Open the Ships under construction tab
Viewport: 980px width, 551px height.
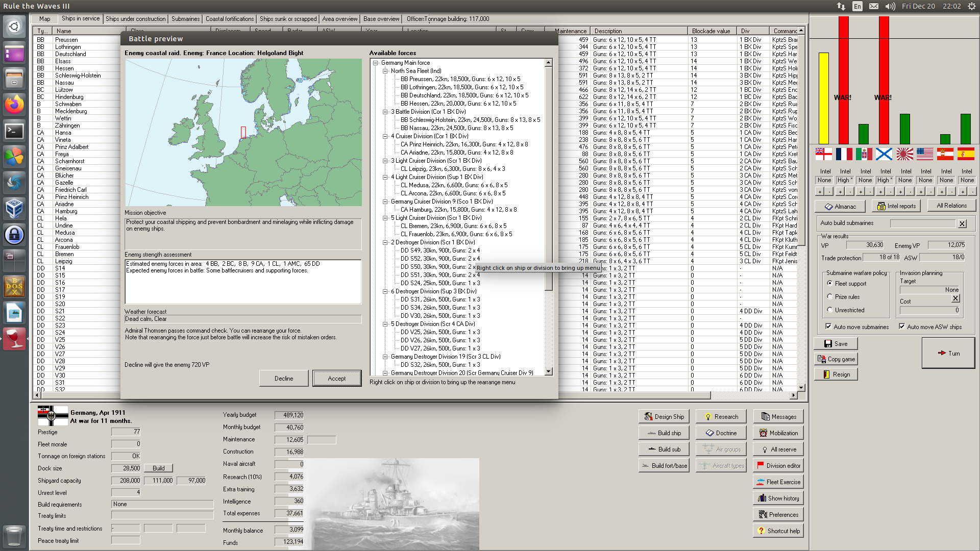click(x=136, y=19)
